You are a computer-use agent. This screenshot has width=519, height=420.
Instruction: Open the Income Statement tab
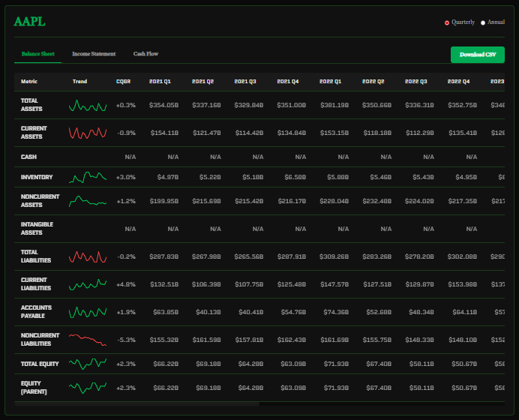94,54
